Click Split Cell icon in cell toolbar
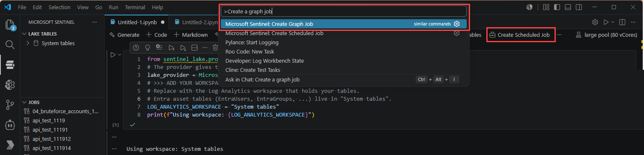The width and height of the screenshot is (644, 155). [x=194, y=48]
